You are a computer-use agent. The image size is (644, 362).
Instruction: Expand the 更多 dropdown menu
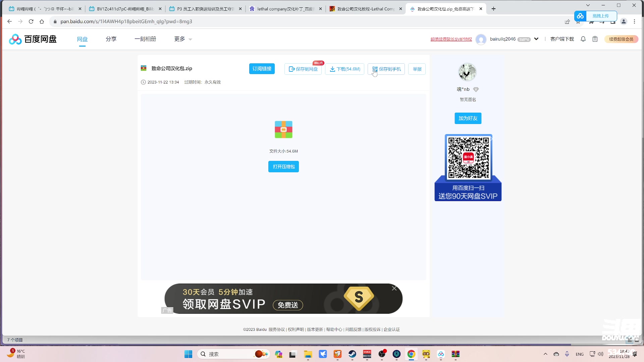tap(183, 39)
